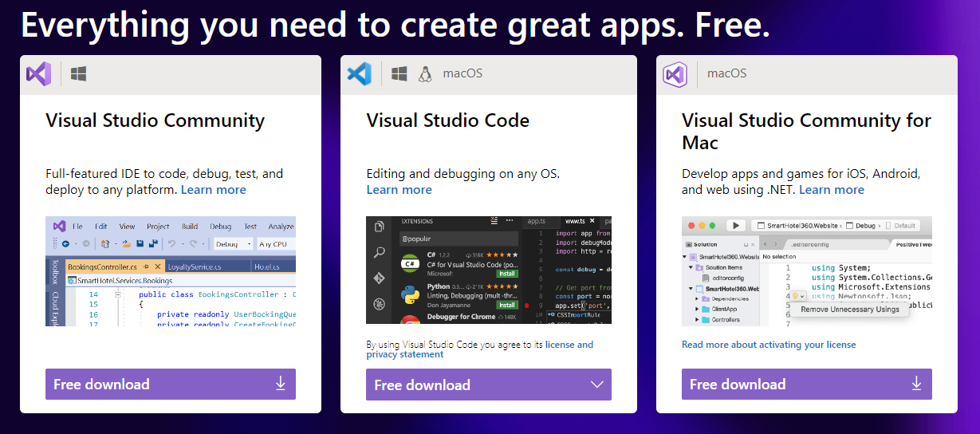Image resolution: width=980 pixels, height=434 pixels.
Task: Click the VS Code extensions screenshot
Action: [x=489, y=270]
